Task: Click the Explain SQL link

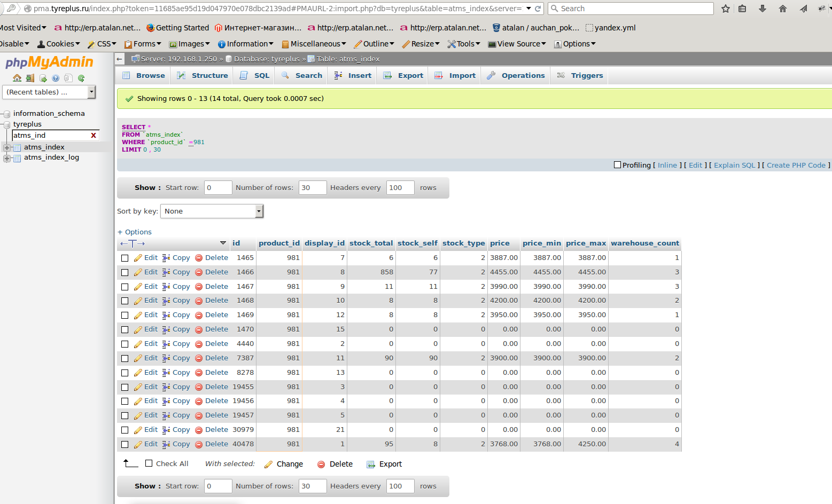Action: (x=735, y=166)
